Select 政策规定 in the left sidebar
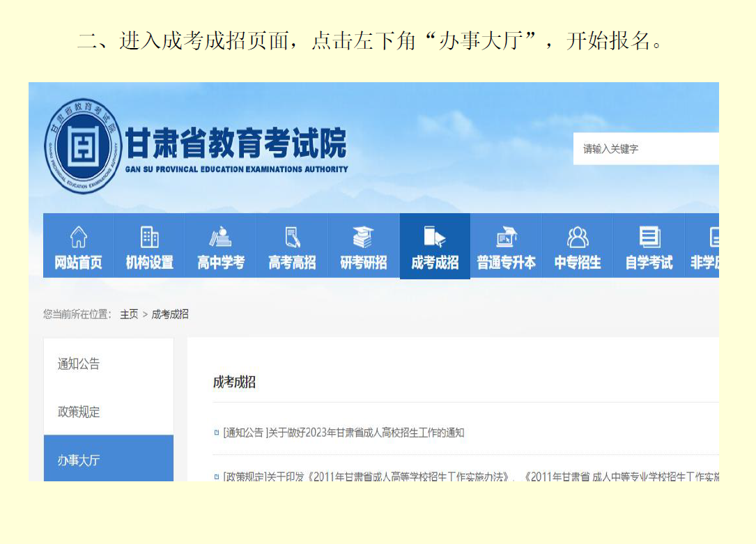 [x=79, y=412]
